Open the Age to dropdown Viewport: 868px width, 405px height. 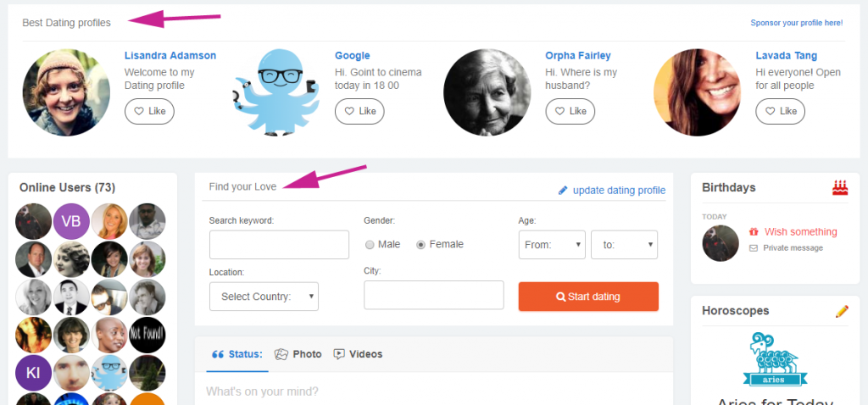click(625, 245)
